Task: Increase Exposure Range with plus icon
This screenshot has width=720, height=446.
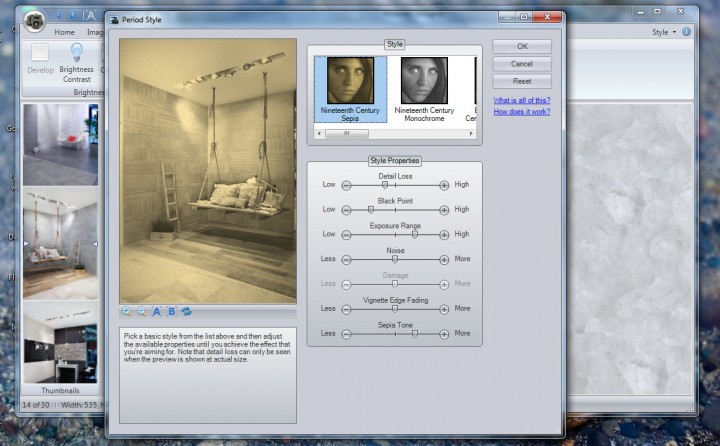Action: [444, 235]
